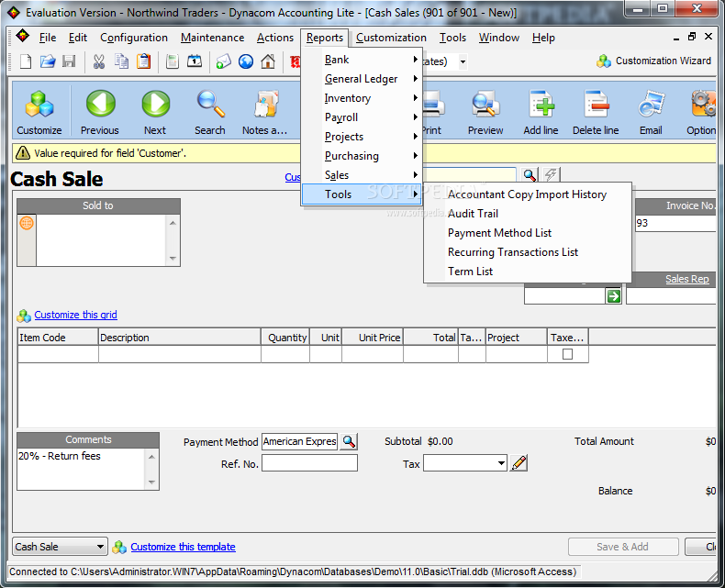
Task: Click the Paste clipboard icon
Action: 144,61
